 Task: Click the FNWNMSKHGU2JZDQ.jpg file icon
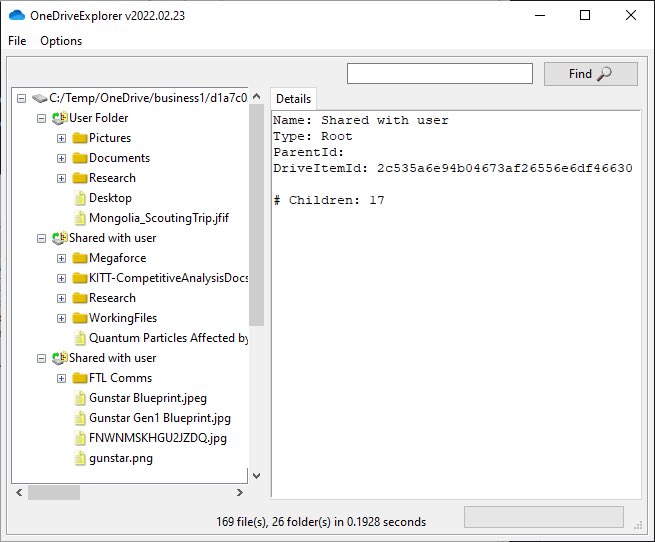(80, 438)
